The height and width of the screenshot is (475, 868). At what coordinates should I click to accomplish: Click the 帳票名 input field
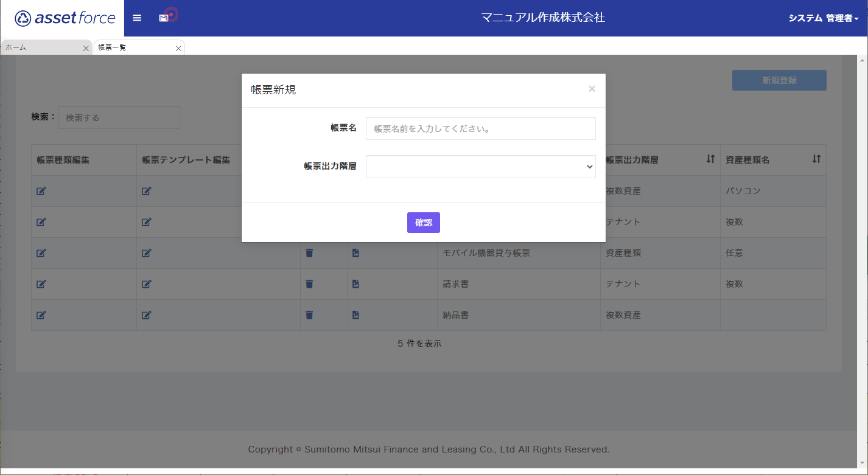pos(480,128)
